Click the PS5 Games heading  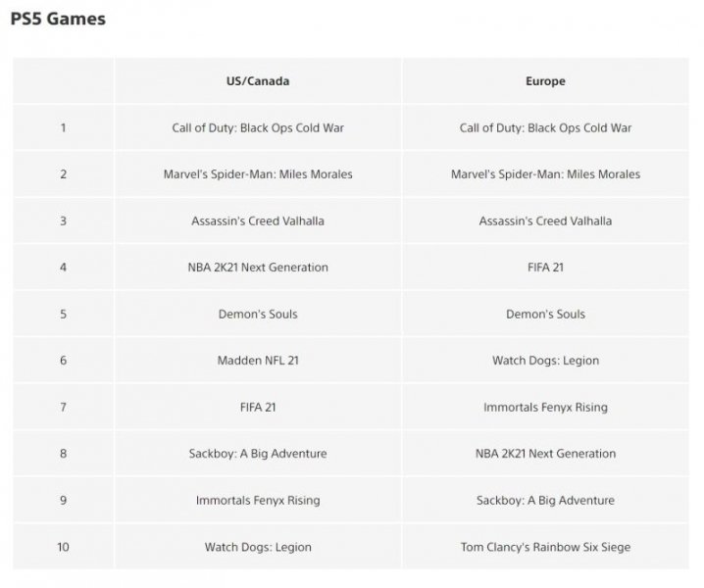pos(59,19)
